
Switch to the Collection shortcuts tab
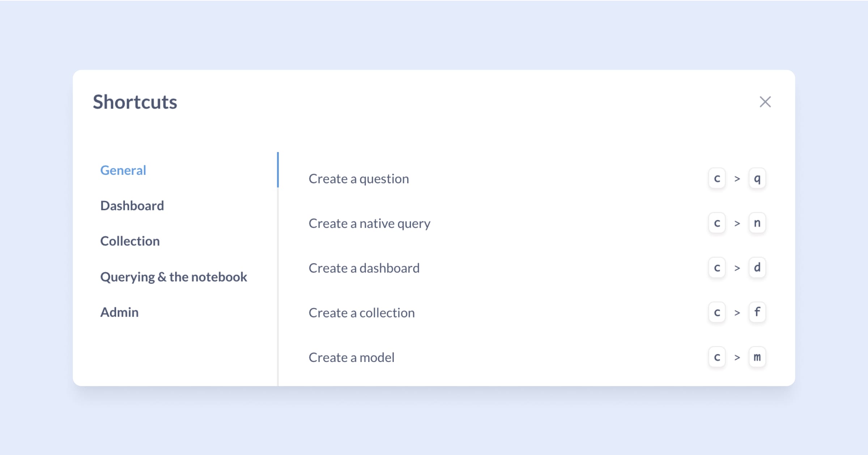click(x=130, y=241)
